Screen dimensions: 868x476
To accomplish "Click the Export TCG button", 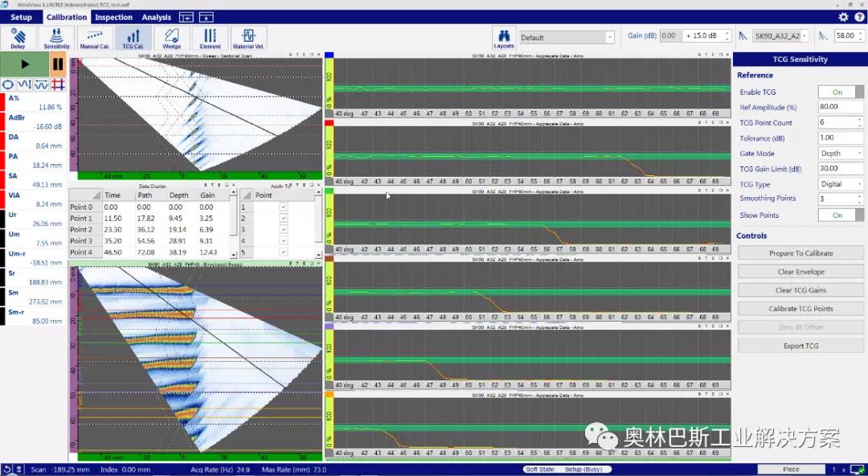I will [800, 346].
